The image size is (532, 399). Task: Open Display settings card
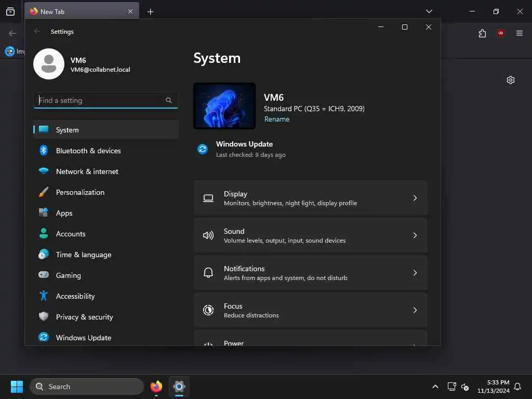(311, 198)
